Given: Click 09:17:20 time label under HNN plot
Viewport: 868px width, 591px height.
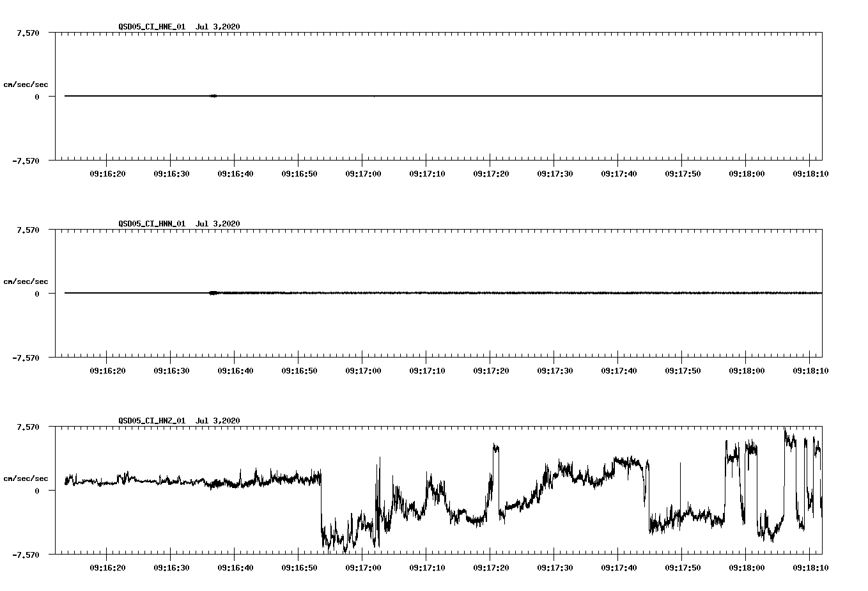Looking at the screenshot, I should coord(491,370).
